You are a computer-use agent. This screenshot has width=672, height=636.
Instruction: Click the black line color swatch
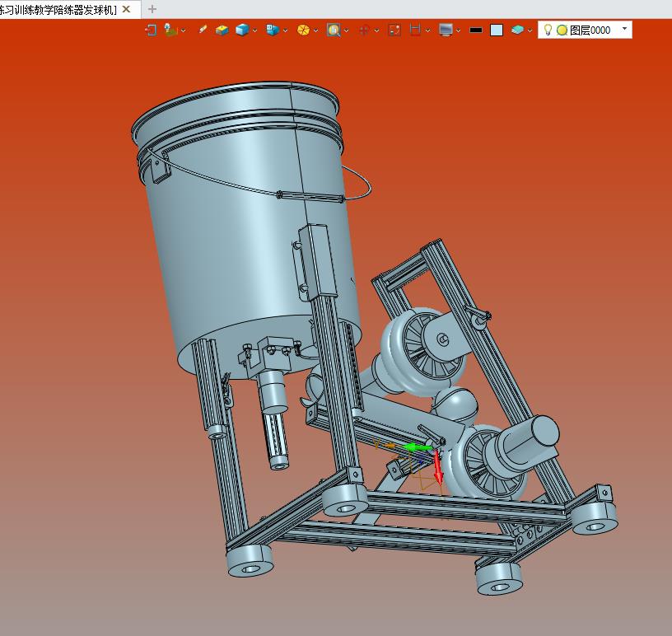point(476,30)
